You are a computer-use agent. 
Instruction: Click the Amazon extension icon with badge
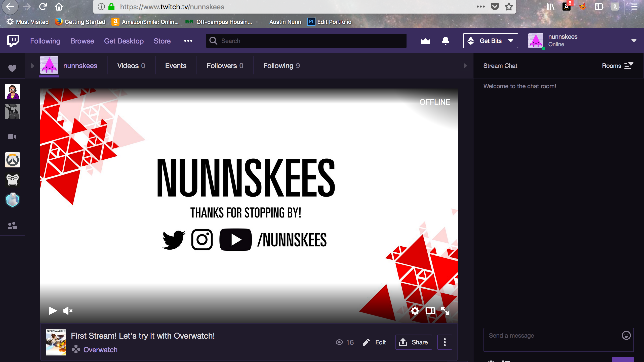coord(567,6)
